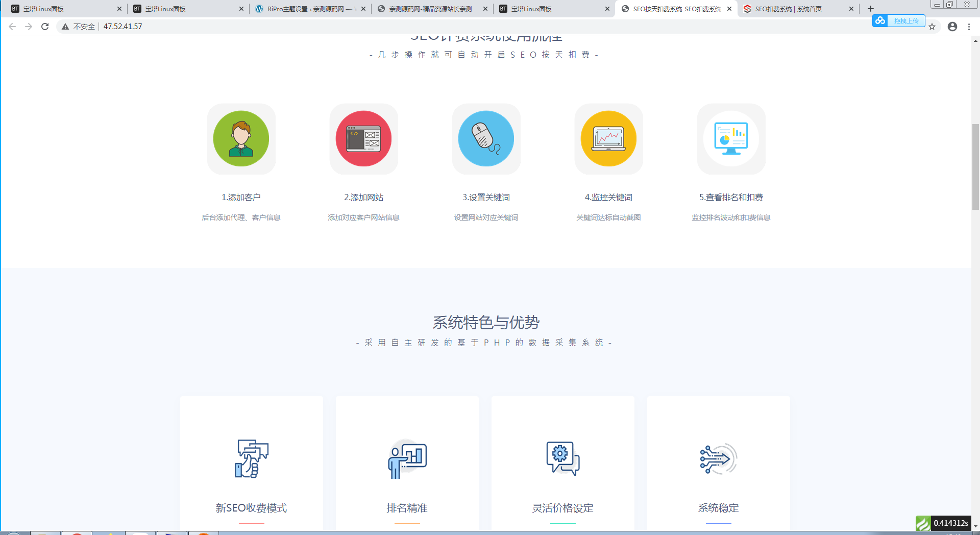Close the first 宝塔Linux面板 tab

coord(119,9)
